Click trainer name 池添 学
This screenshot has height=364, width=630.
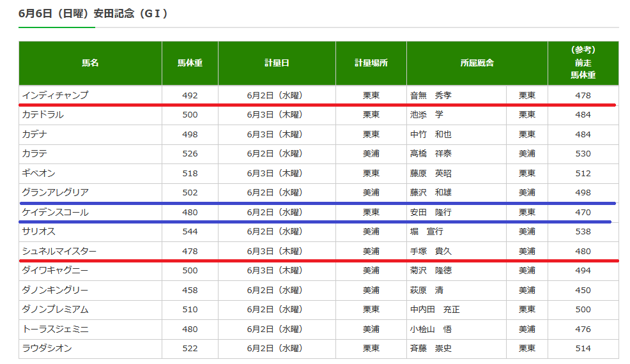[427, 115]
